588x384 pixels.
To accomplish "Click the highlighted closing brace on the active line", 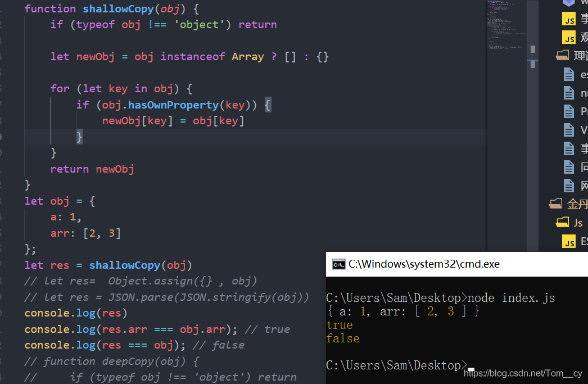I will pos(79,137).
